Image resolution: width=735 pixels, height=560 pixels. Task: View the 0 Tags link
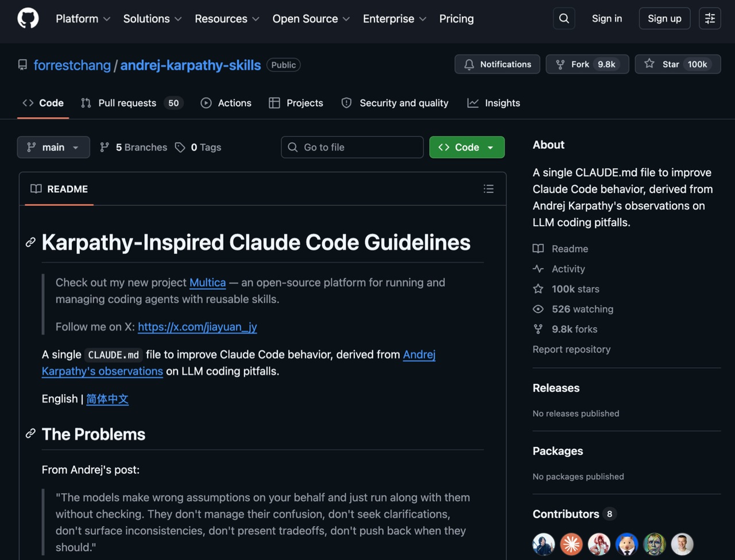tap(198, 147)
